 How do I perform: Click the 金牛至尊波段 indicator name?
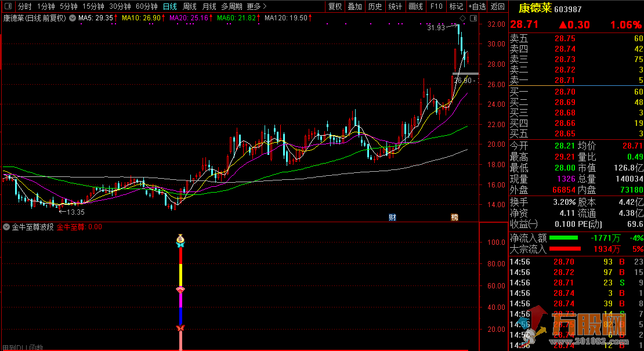click(32, 227)
